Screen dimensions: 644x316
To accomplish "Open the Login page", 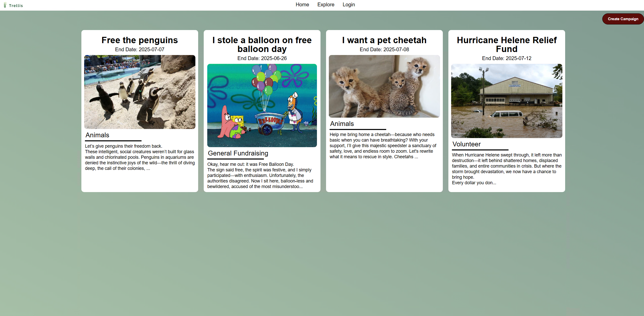I will pyautogui.click(x=349, y=5).
